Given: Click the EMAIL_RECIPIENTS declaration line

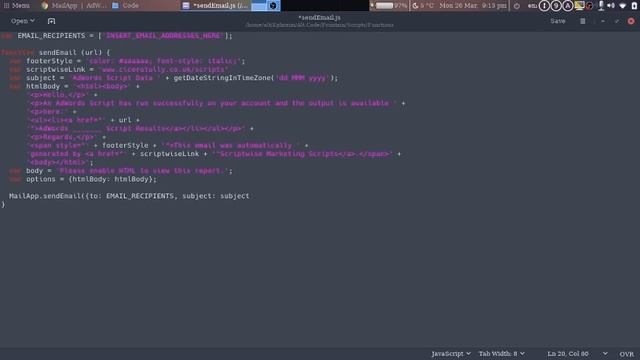Looking at the screenshot, I should point(116,36).
